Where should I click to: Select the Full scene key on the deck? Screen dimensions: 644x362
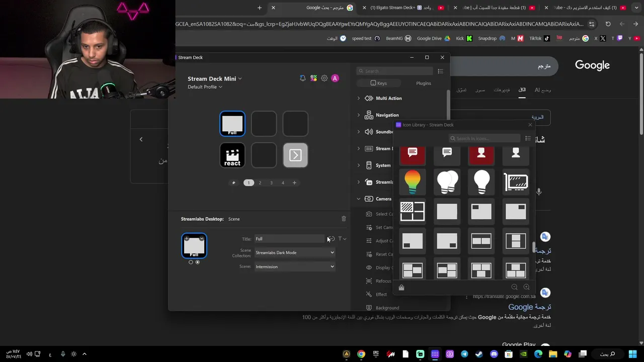click(x=232, y=124)
